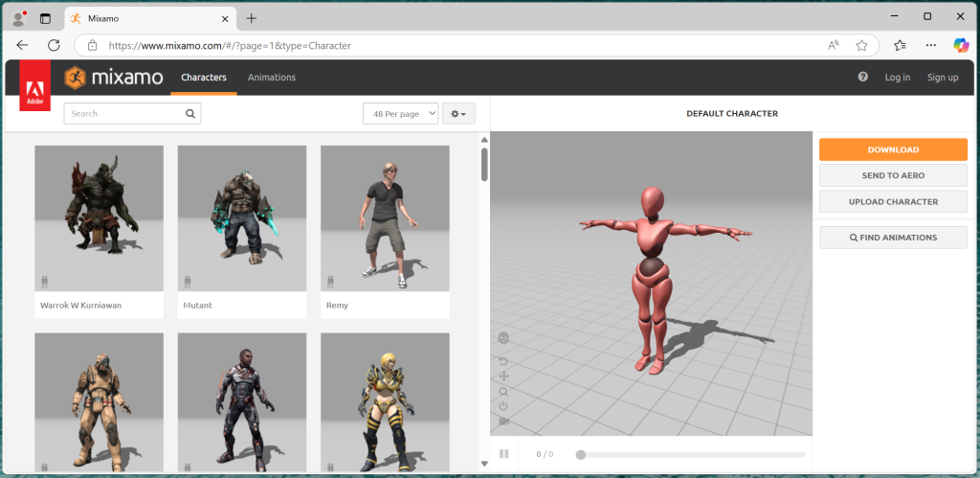Image resolution: width=980 pixels, height=478 pixels.
Task: Click the people icon on Warrok card
Action: [44, 283]
